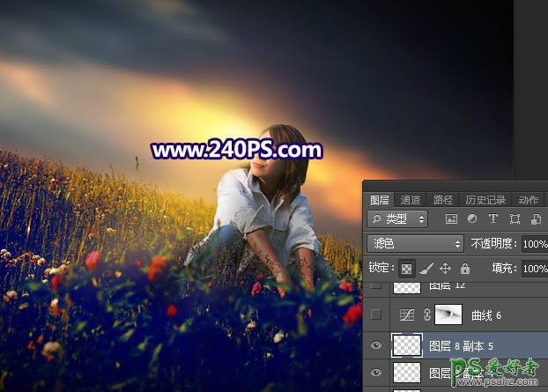The height and width of the screenshot is (392, 548).
Task: Filter layers by pixel layer icon
Action: (452, 218)
